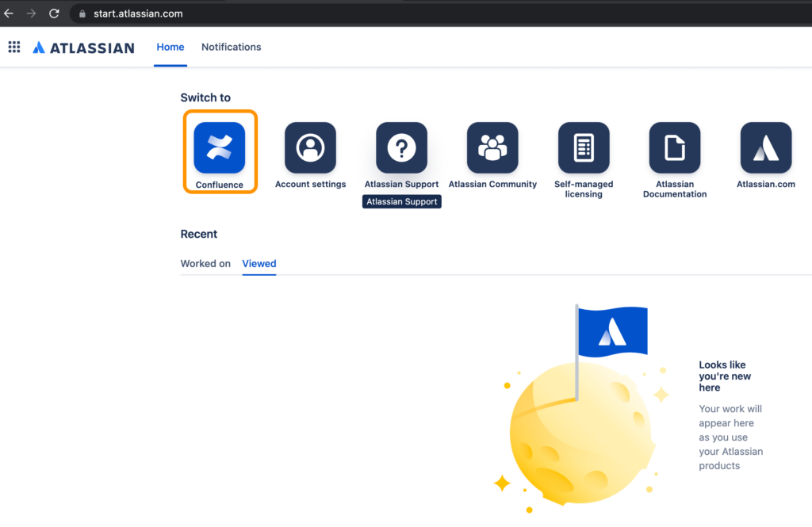Open the Atlassian Community people tile
Image resolution: width=812 pixels, height=527 pixels.
point(492,147)
